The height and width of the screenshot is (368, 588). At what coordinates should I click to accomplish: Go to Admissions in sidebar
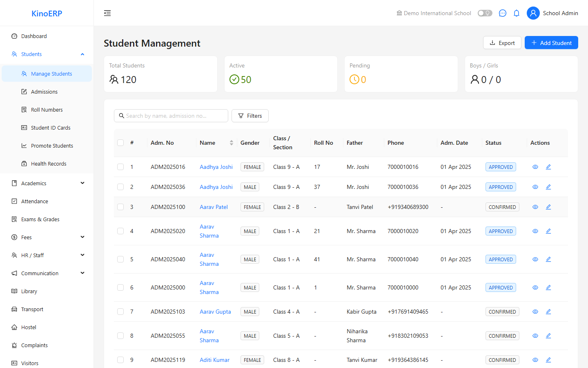tap(47, 92)
